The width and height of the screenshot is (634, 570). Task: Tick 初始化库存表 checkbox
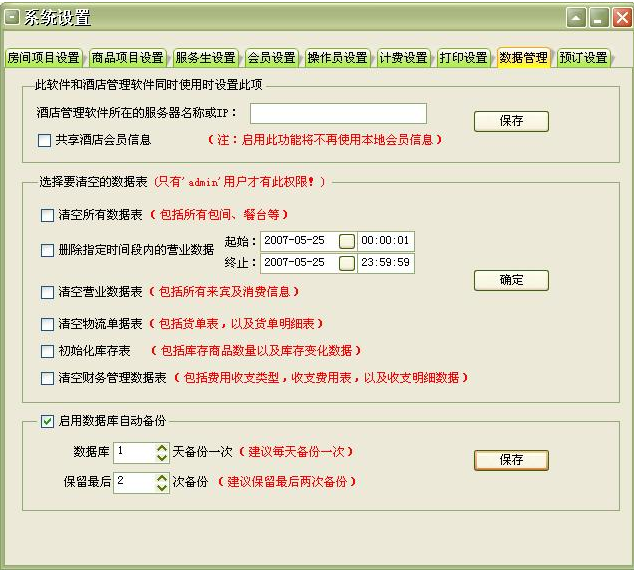(47, 351)
